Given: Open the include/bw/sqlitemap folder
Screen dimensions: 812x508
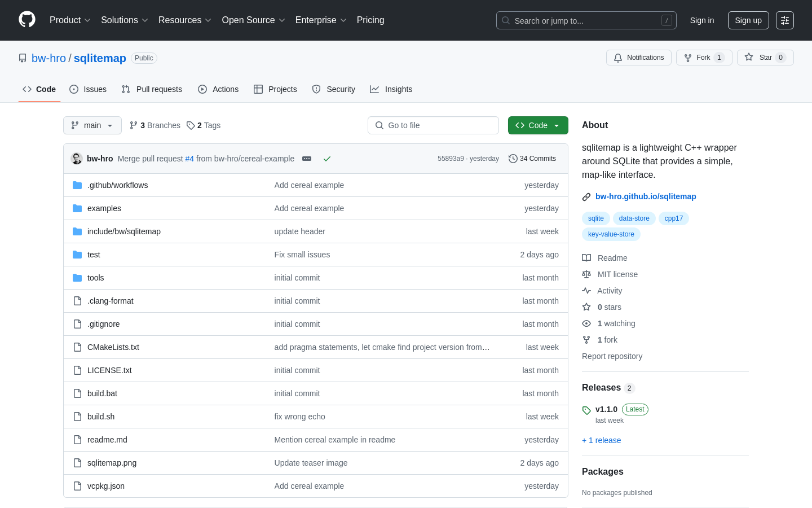Looking at the screenshot, I should pyautogui.click(x=124, y=231).
